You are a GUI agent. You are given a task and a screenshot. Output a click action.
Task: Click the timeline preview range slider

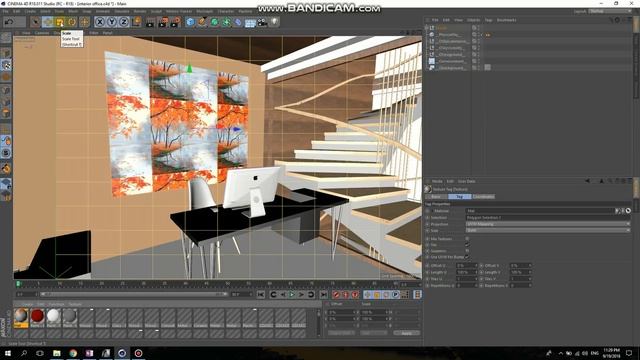(133, 294)
